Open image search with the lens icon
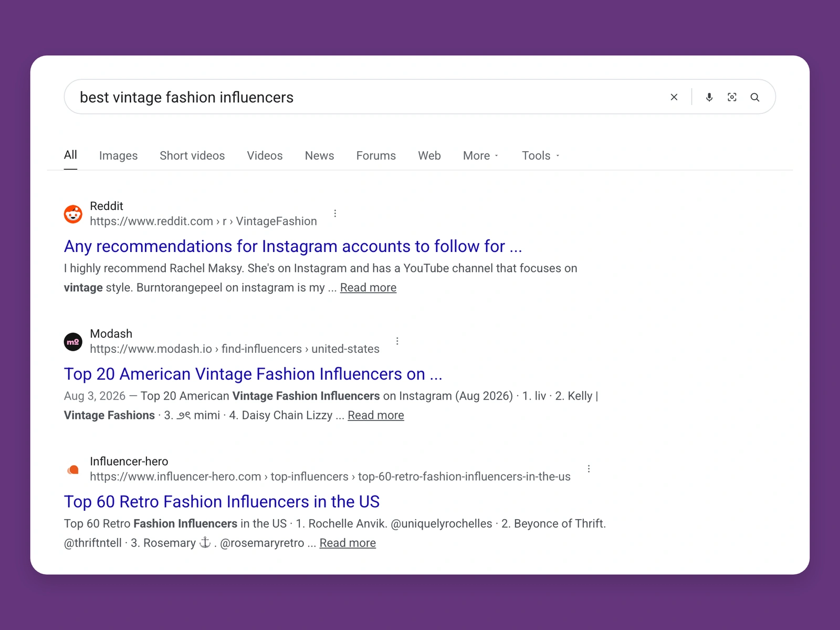This screenshot has width=840, height=630. 732,97
